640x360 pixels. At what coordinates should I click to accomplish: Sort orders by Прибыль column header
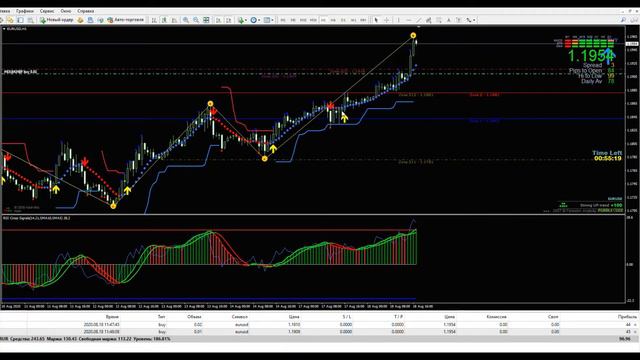tap(627, 317)
